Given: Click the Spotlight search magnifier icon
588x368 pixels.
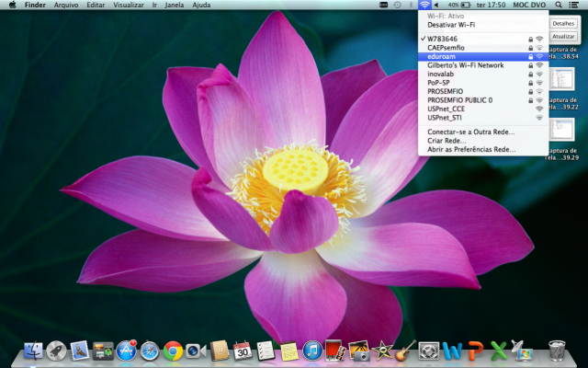Looking at the screenshot, I should point(559,5).
